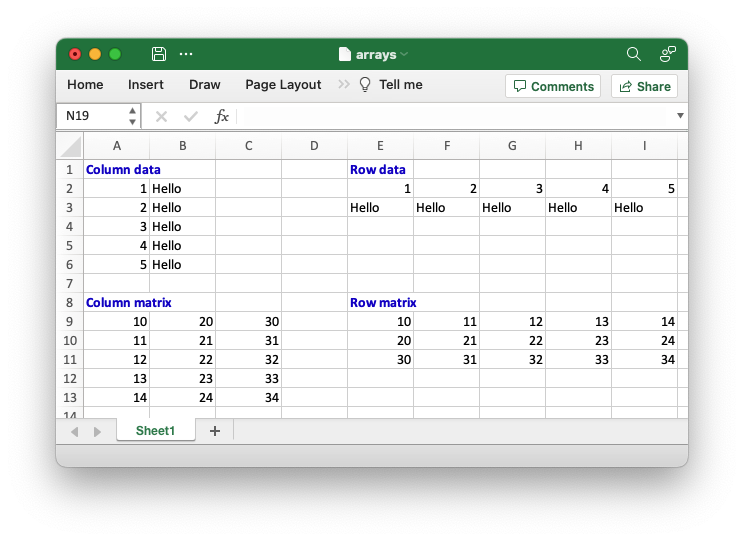Select column F header
The image size is (744, 541).
[446, 146]
